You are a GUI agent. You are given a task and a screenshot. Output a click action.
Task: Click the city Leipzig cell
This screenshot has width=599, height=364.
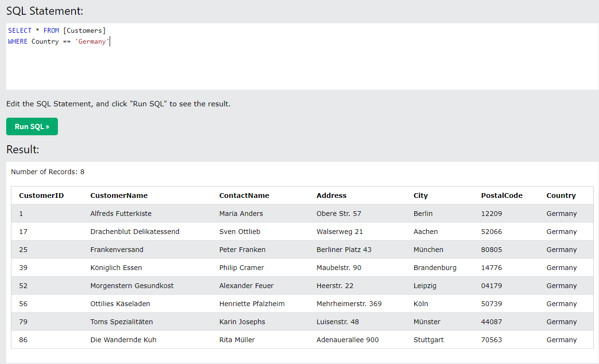[425, 286]
